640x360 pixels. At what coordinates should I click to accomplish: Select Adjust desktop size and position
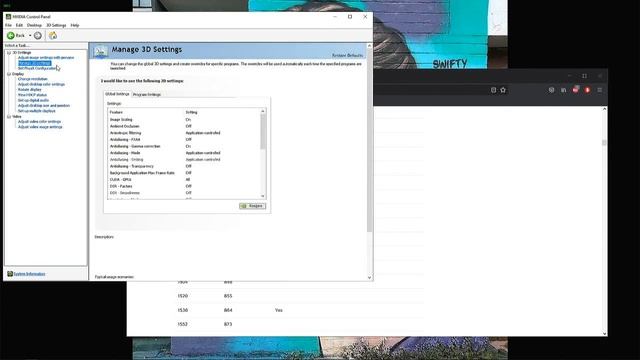tap(44, 105)
